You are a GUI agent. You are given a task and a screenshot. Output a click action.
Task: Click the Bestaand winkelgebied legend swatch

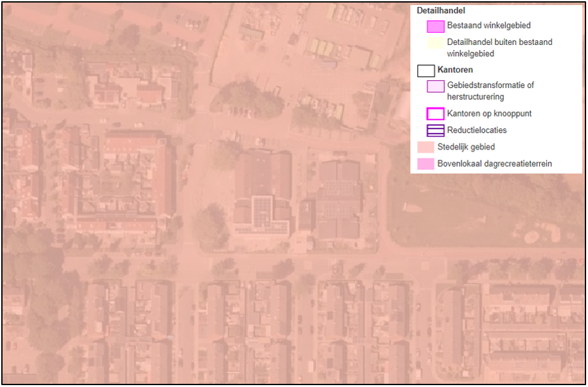[435, 26]
